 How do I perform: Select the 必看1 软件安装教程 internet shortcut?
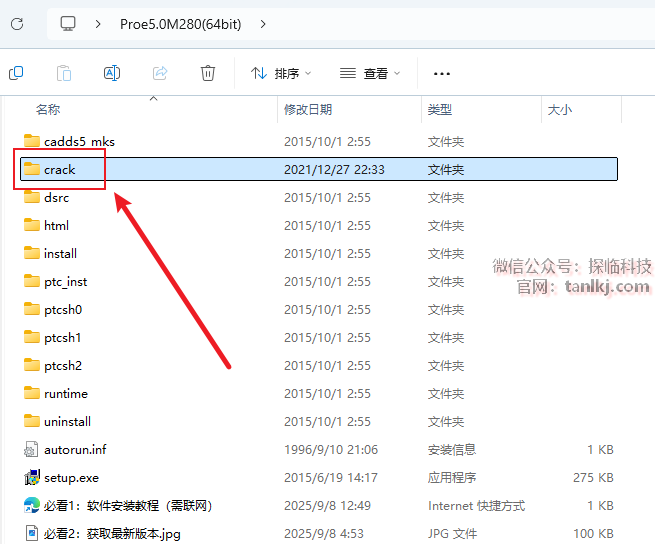pos(127,506)
